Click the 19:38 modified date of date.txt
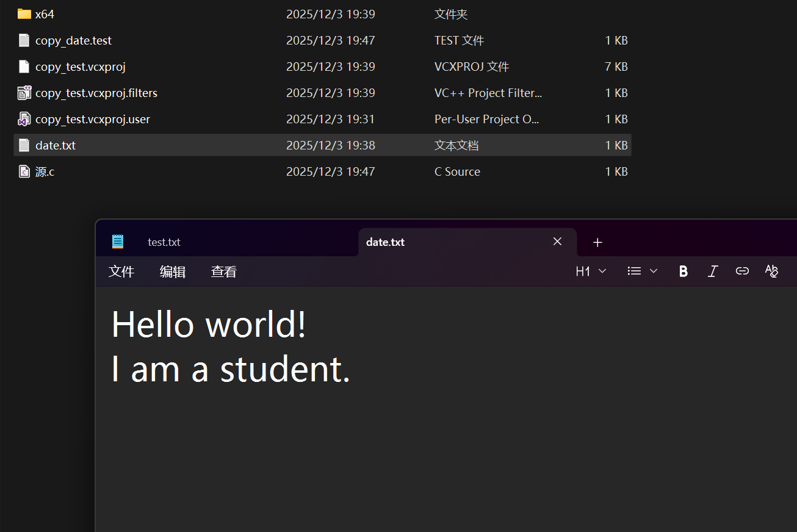797x532 pixels. point(331,145)
